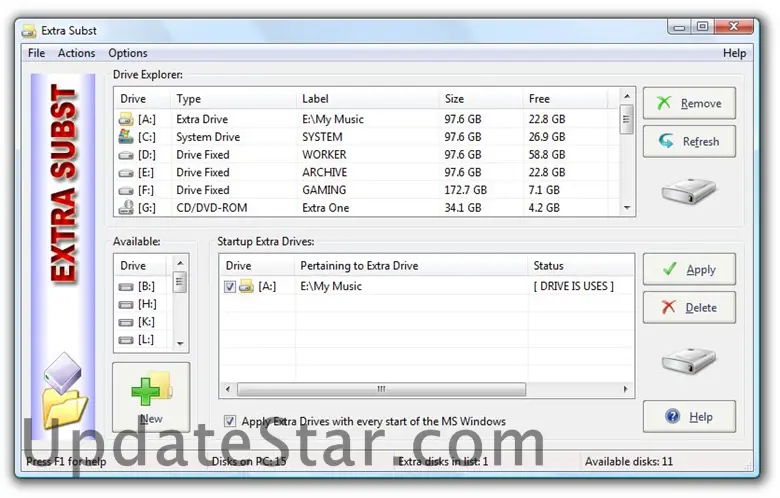Viewport: 780px width, 498px height.
Task: Click the Startup list horizontal scrollbar thumb
Action: click(x=382, y=389)
